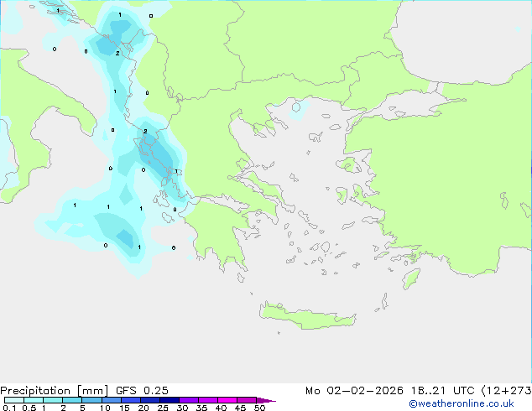Click the Peloponnese peninsula on the map
This screenshot has width=532, height=411.
coord(217,234)
